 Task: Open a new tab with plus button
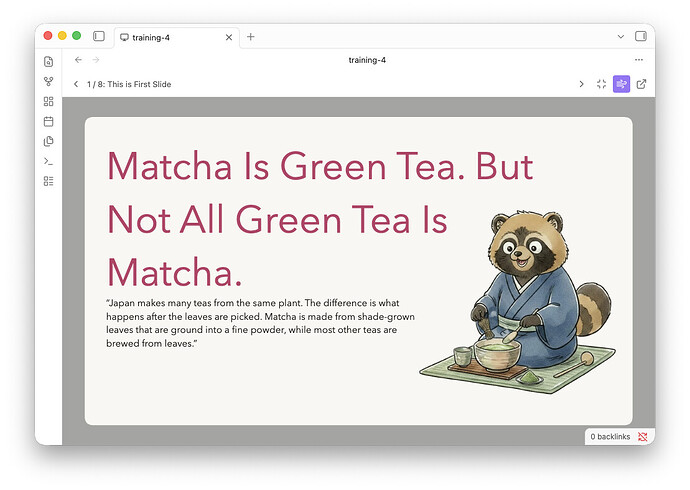pyautogui.click(x=251, y=37)
